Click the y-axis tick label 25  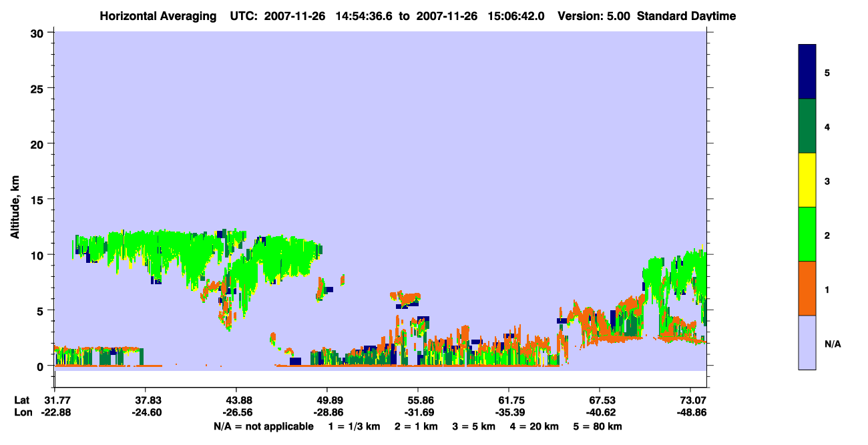[39, 88]
